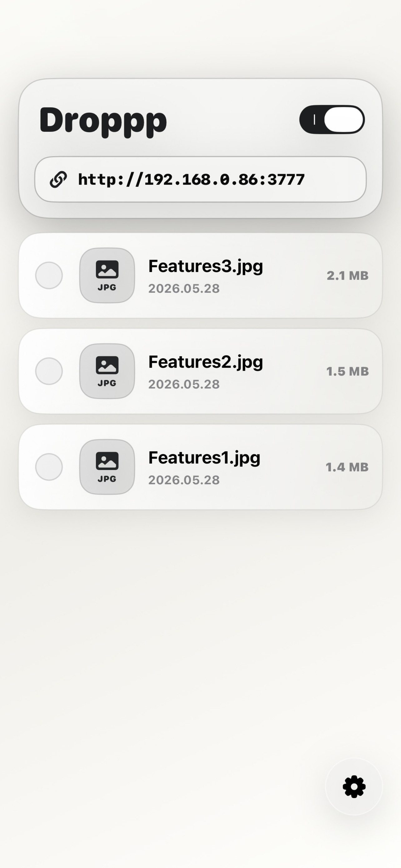This screenshot has width=401, height=868.
Task: Turn off the Droppp server toggle
Action: [332, 120]
